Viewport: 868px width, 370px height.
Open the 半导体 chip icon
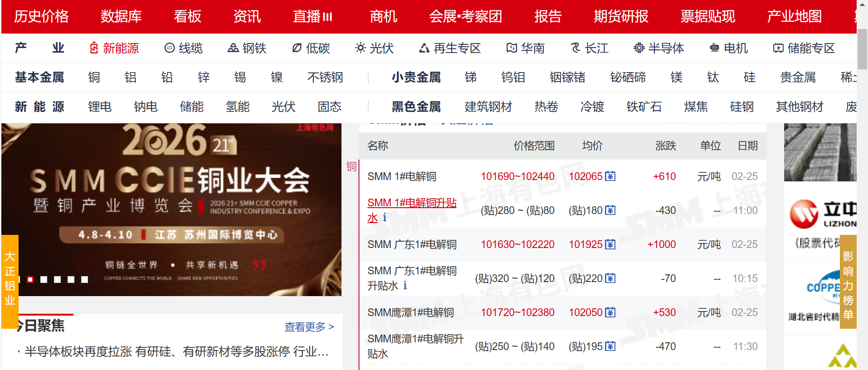point(639,48)
